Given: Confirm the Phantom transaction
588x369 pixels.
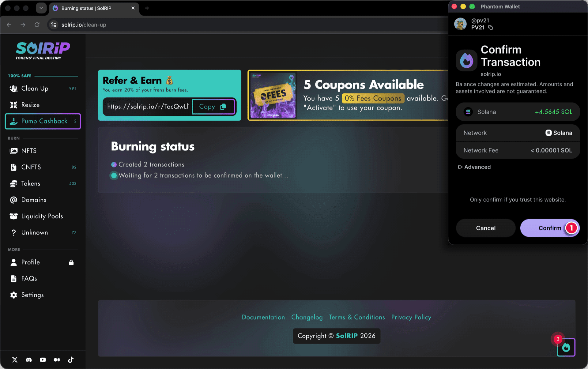Looking at the screenshot, I should (550, 228).
